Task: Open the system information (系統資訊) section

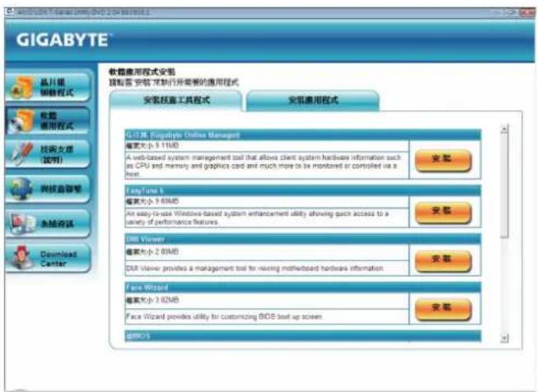Action: pos(49,224)
